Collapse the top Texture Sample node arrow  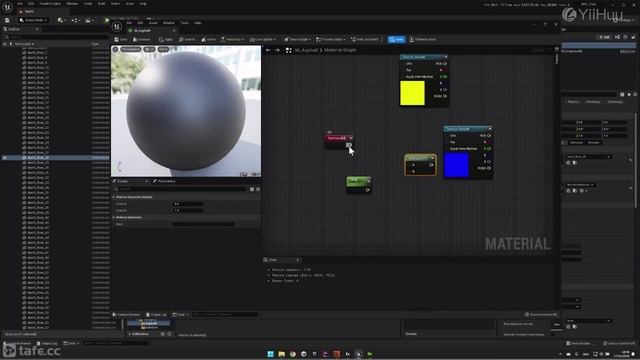[x=446, y=57]
